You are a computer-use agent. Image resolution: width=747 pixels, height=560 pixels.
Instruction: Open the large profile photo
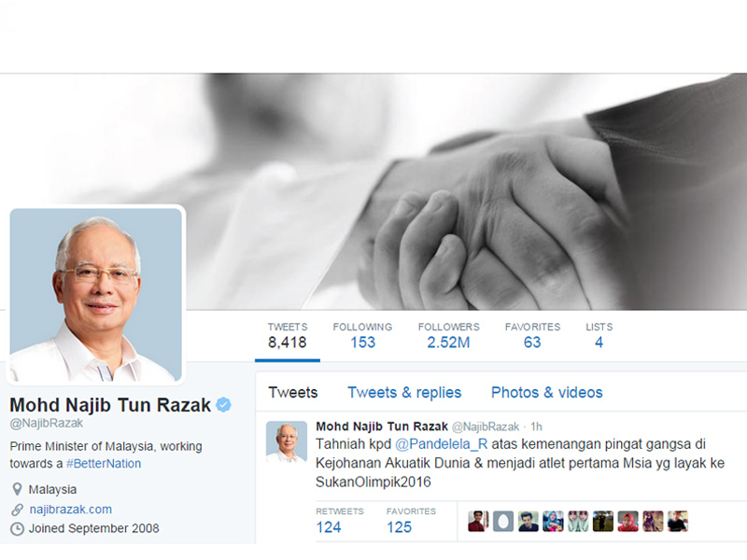point(96,295)
